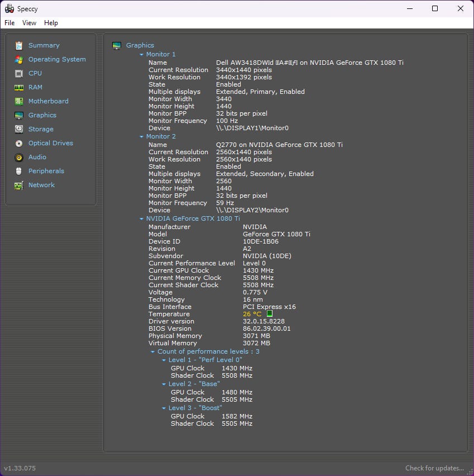Click the Device ID value 10DE-1B06
Screen dimensions: 474x476
tap(261, 241)
